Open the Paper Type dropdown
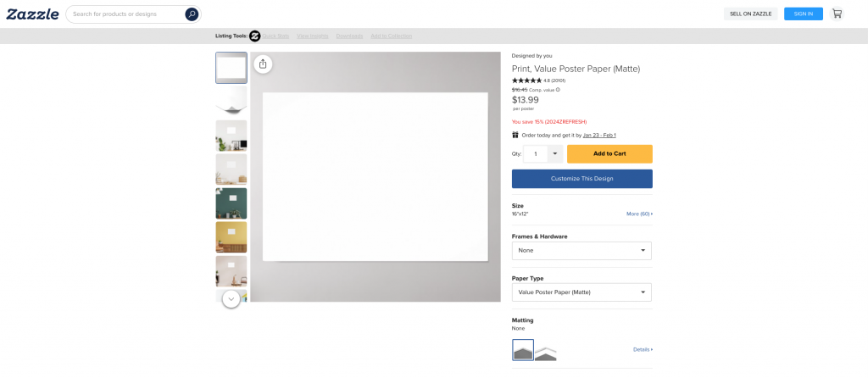 click(581, 292)
